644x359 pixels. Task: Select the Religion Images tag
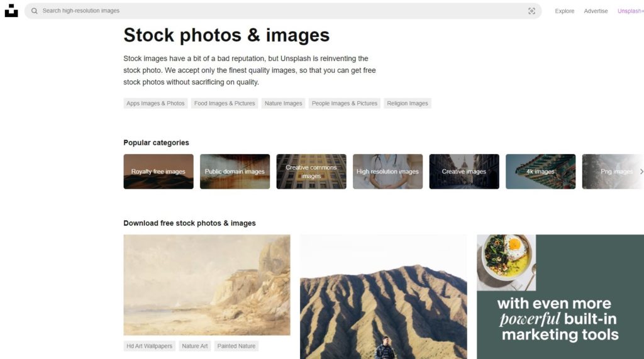click(x=408, y=103)
